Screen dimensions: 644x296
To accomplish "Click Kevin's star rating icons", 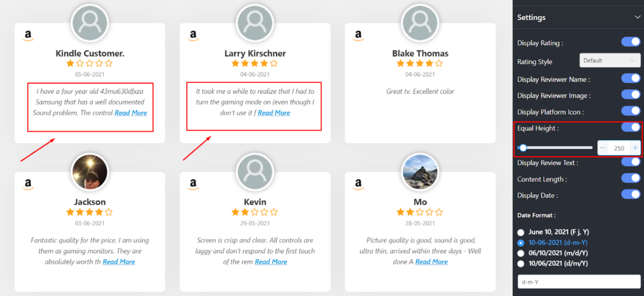I will (255, 212).
